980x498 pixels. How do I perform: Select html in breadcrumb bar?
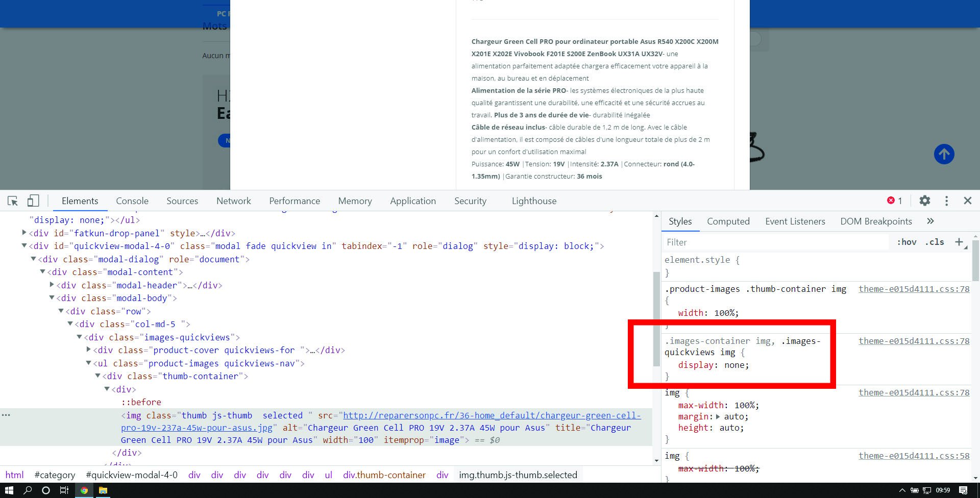[14, 475]
